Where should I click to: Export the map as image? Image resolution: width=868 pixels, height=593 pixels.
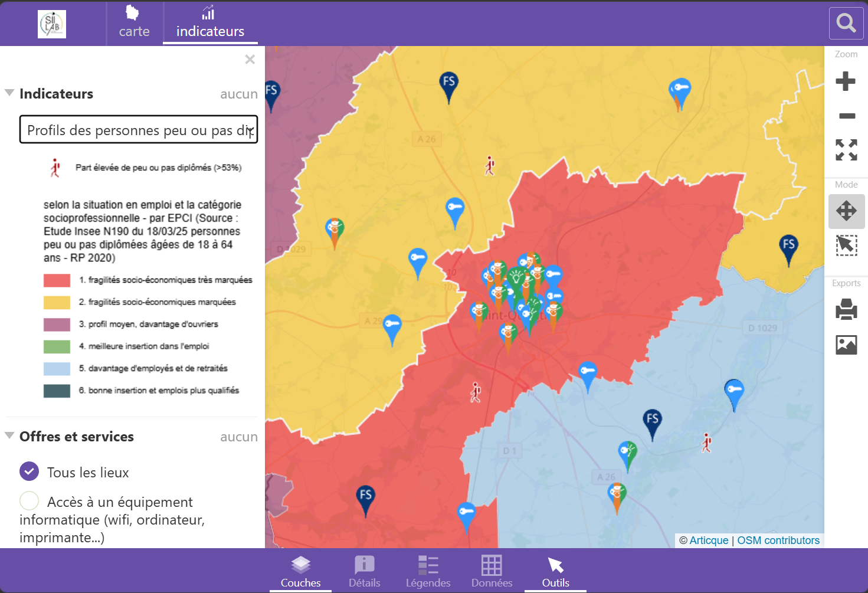click(846, 345)
